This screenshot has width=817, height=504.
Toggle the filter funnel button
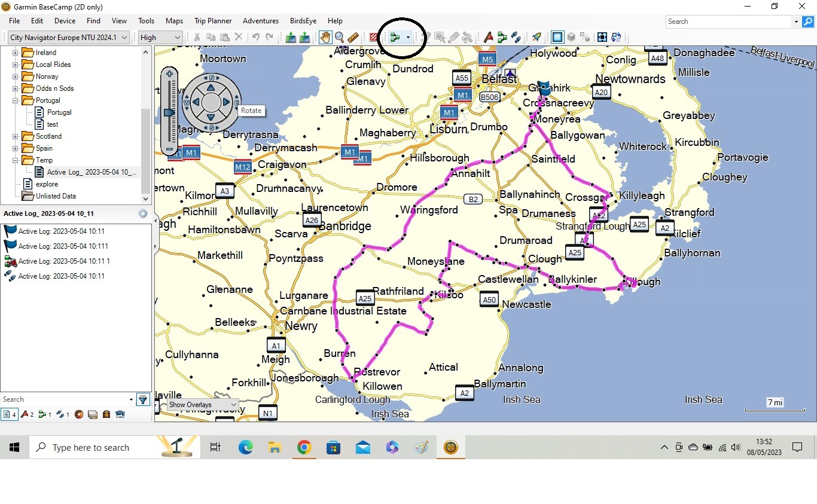143,399
